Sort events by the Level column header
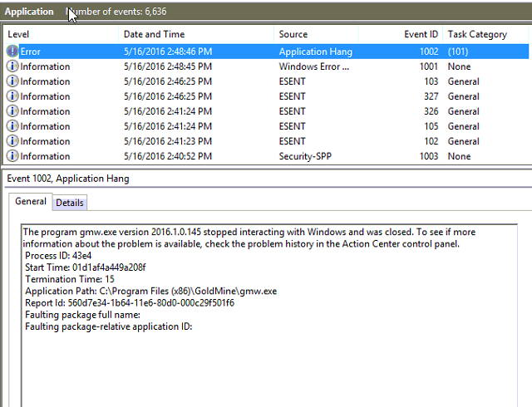This screenshot has height=407, width=532. tap(18, 34)
